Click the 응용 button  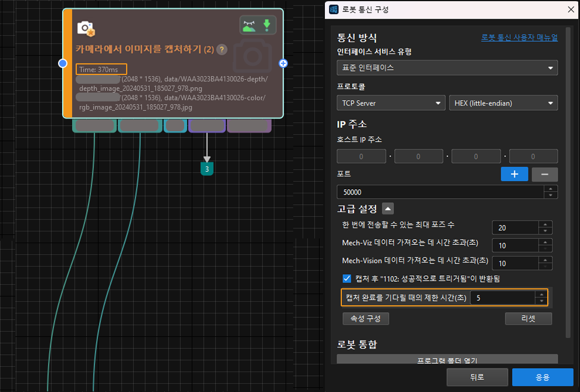tap(542, 377)
